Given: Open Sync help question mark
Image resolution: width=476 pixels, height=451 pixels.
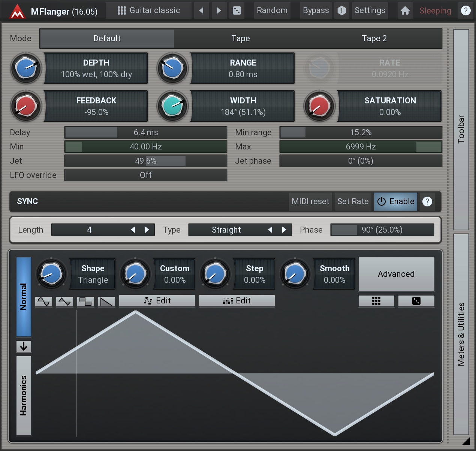Looking at the screenshot, I should pos(427,202).
